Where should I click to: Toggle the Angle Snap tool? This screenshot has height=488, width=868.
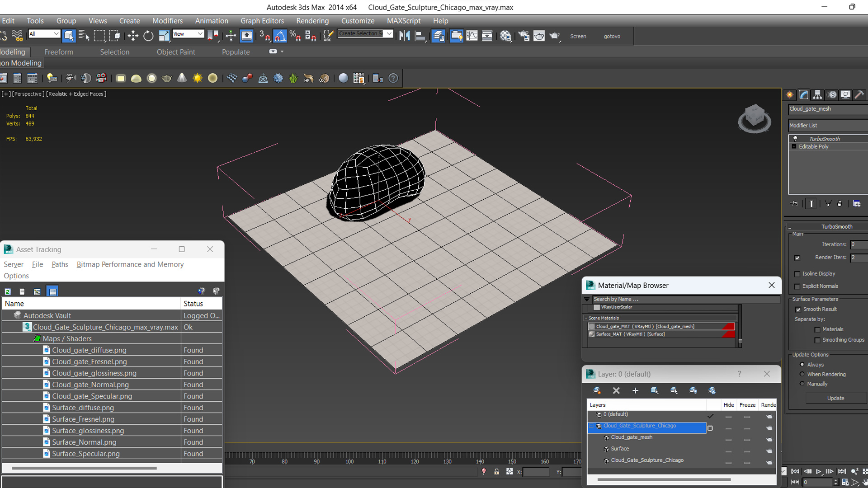coord(280,36)
